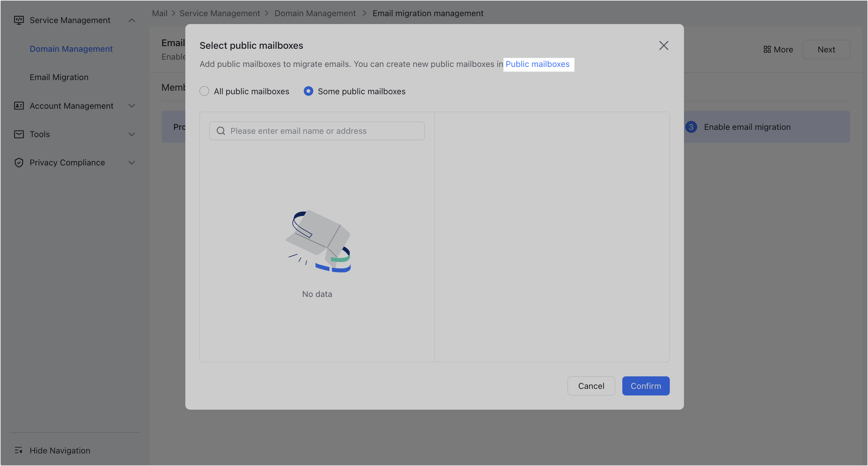The image size is (868, 466).
Task: Expand the Account Management section
Action: (132, 106)
